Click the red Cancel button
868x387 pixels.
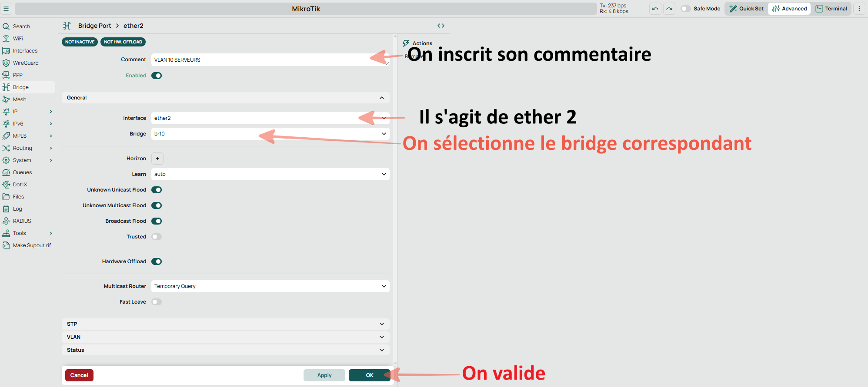coord(79,375)
